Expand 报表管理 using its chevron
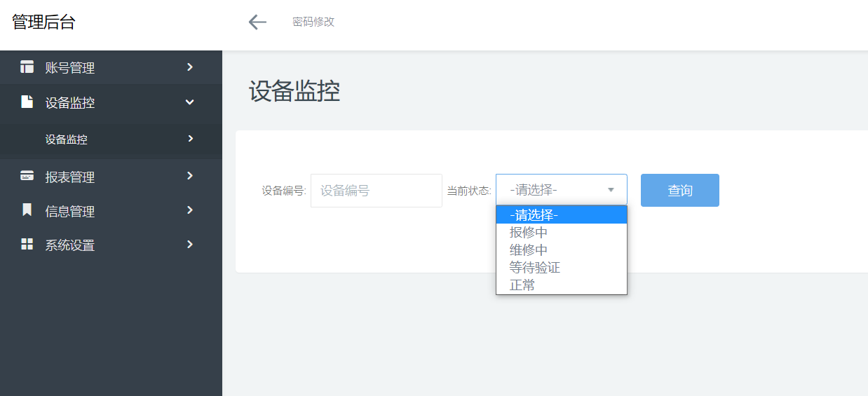The width and height of the screenshot is (868, 396). (x=190, y=176)
